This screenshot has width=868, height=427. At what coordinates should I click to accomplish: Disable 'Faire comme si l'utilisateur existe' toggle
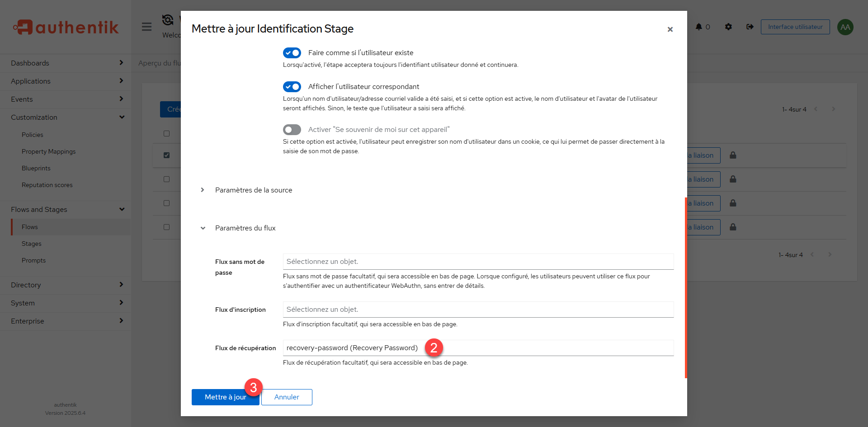coord(292,53)
